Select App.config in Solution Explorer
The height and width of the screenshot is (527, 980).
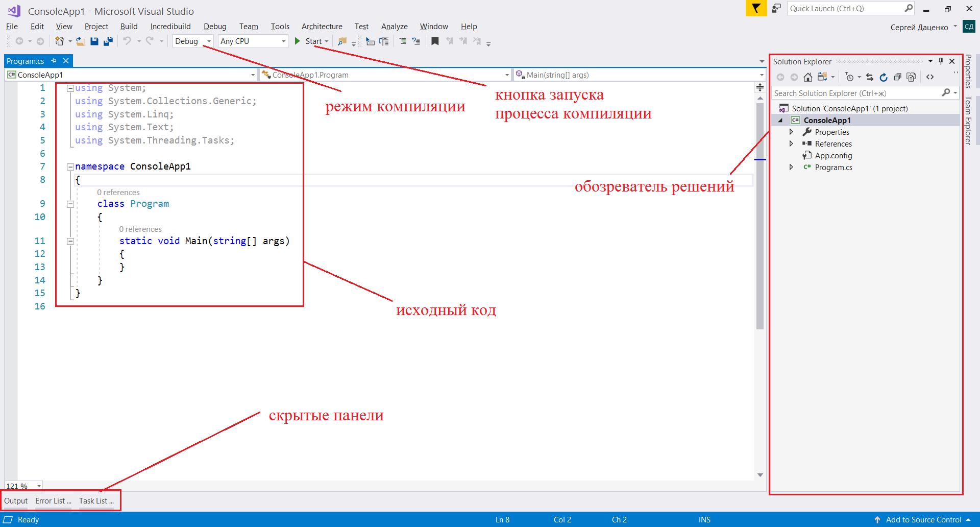tap(834, 155)
